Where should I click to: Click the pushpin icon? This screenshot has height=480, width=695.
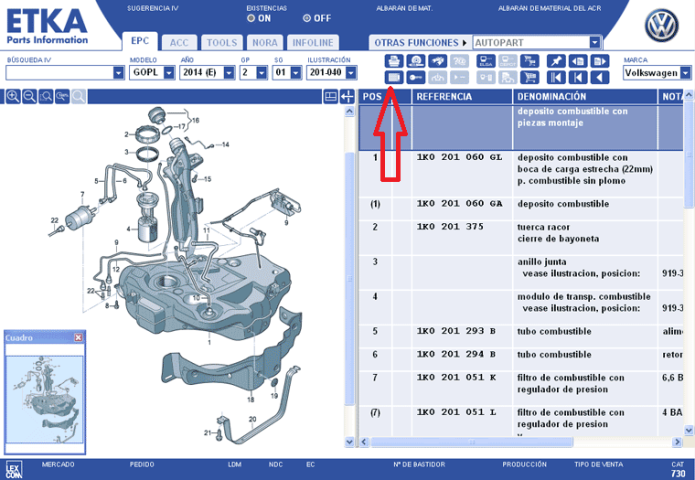(556, 61)
